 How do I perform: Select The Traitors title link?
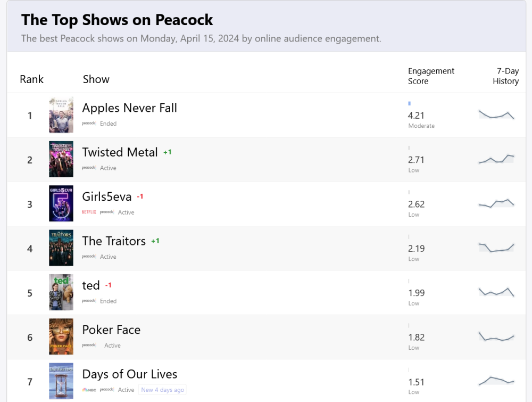(x=114, y=241)
